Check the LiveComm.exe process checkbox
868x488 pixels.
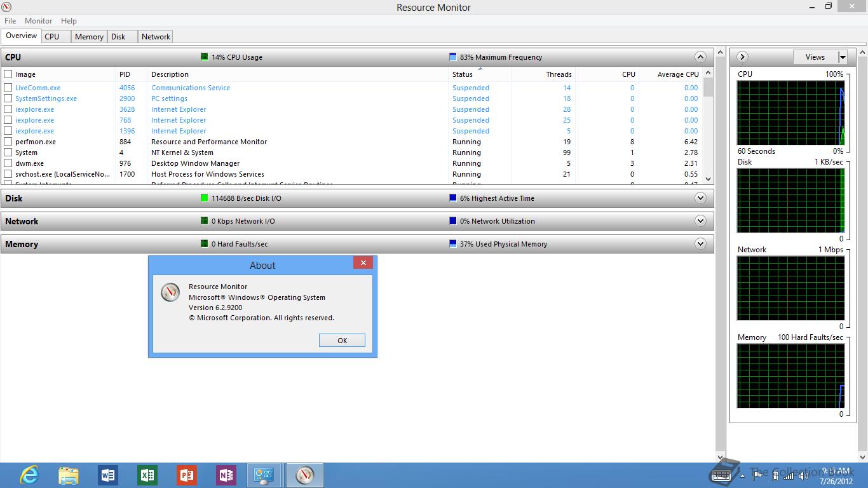pos(8,88)
